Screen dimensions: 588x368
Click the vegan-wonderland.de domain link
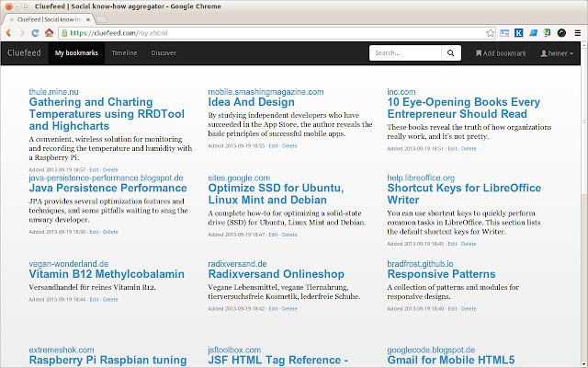(x=69, y=264)
